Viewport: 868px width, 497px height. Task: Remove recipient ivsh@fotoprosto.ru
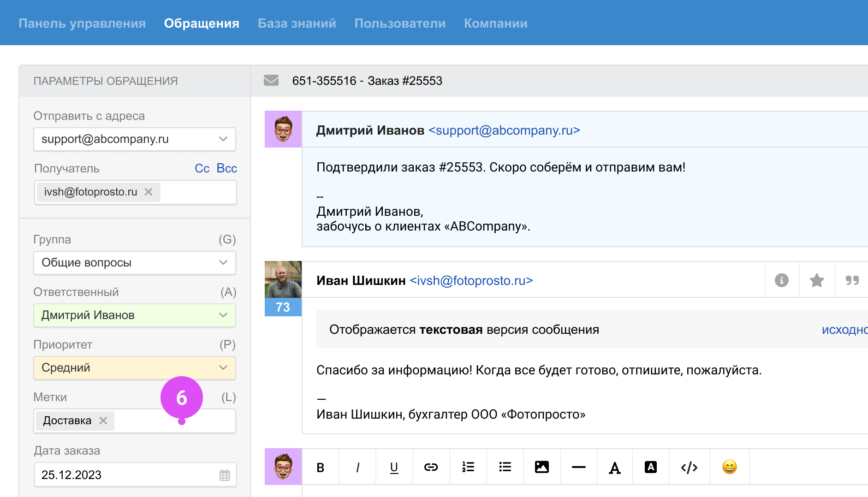(149, 192)
